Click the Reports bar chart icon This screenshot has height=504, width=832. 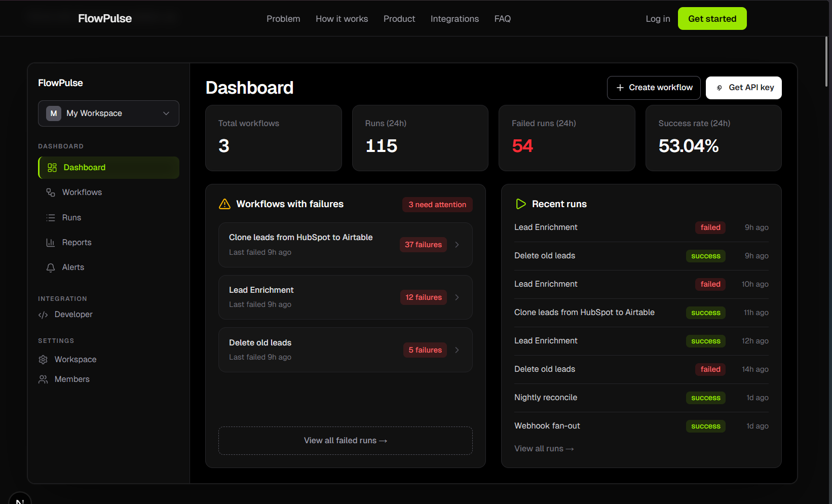51,243
